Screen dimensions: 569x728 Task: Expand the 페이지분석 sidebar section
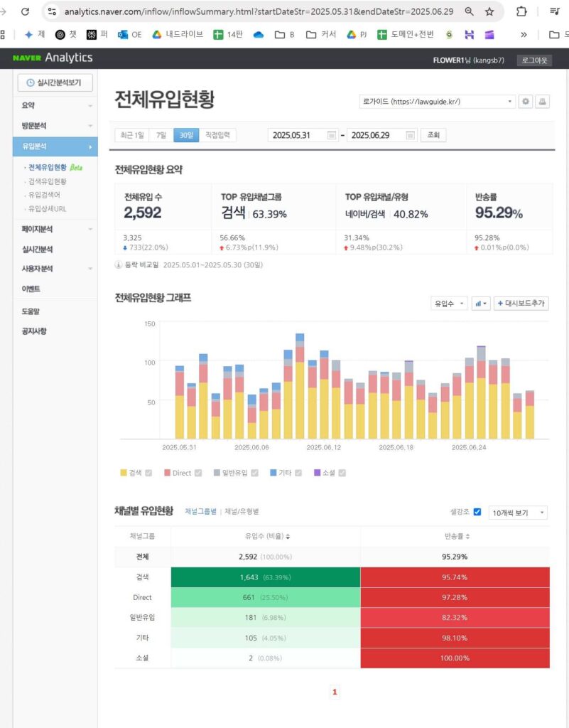pos(55,229)
